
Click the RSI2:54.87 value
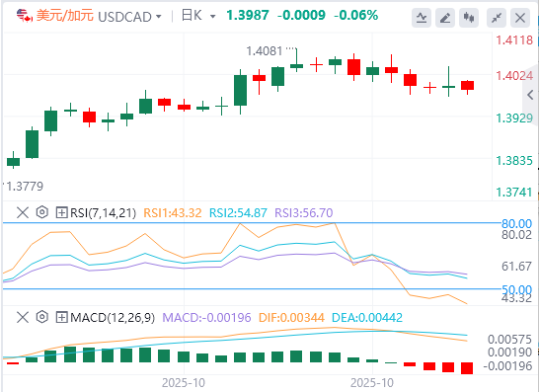pos(238,213)
